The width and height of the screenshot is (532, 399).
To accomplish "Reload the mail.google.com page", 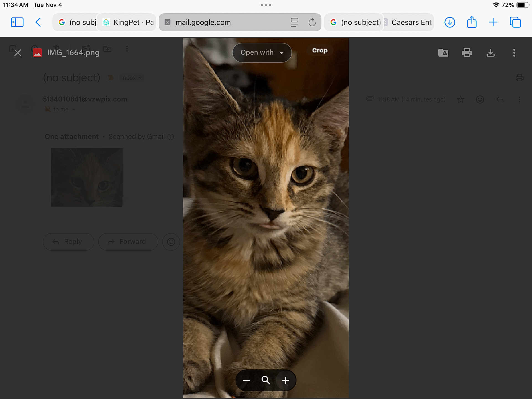I will pyautogui.click(x=312, y=22).
